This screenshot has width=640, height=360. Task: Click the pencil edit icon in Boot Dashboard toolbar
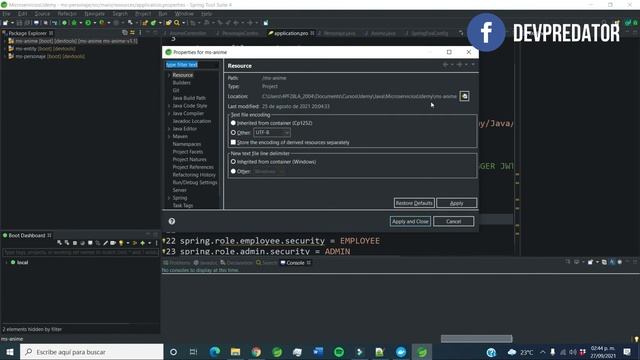pos(105,243)
